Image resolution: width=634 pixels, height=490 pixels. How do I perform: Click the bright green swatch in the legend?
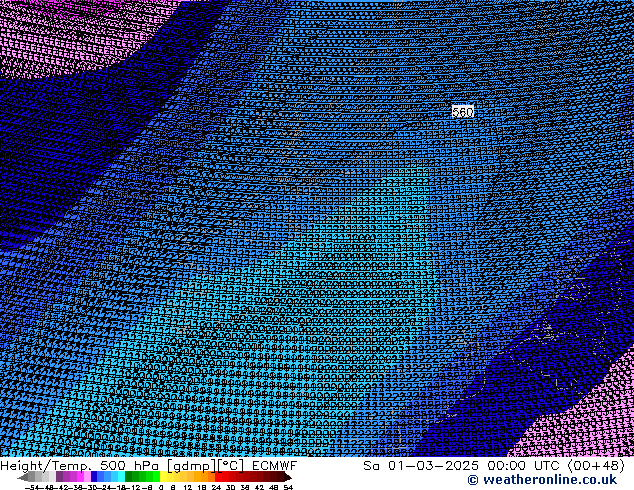(156, 476)
